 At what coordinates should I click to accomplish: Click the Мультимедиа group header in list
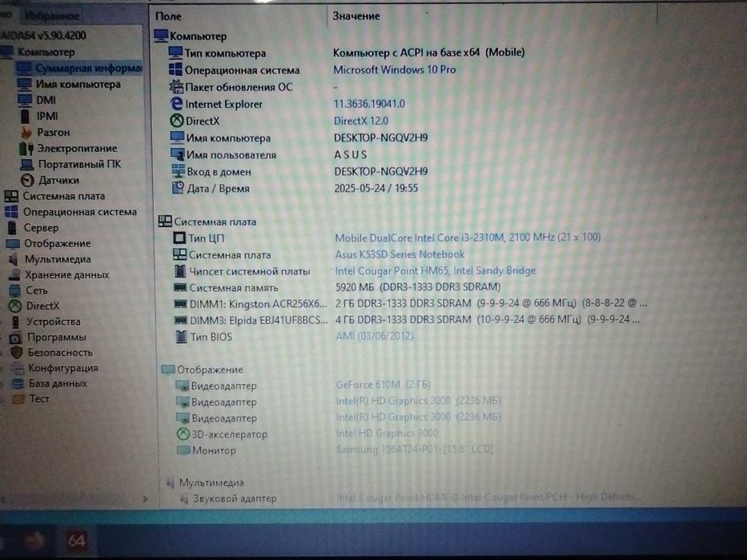(x=205, y=482)
